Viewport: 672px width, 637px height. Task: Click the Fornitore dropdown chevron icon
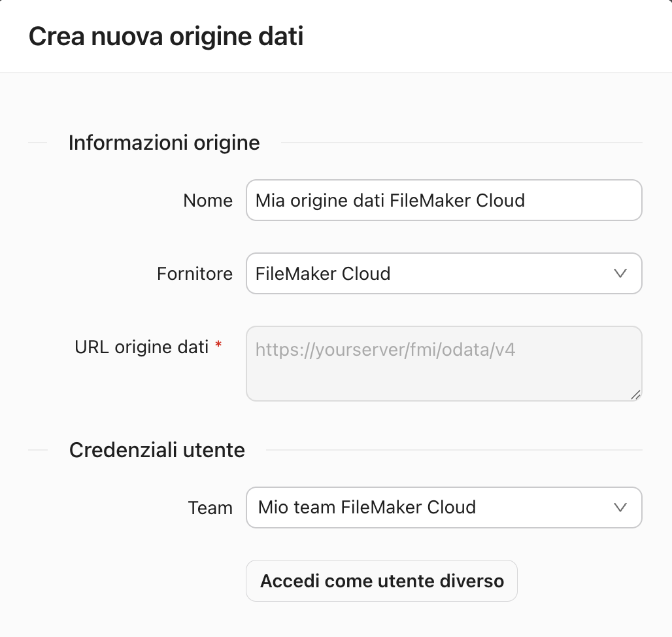point(621,273)
